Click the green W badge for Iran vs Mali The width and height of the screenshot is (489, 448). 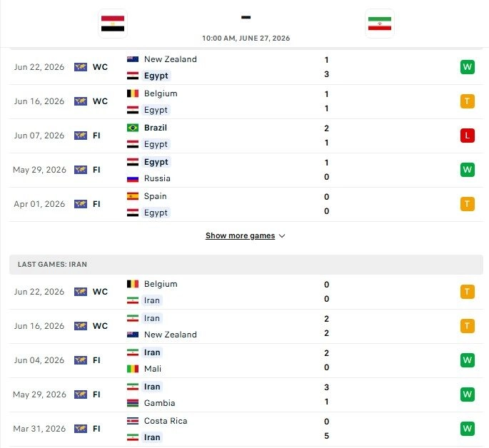467,360
